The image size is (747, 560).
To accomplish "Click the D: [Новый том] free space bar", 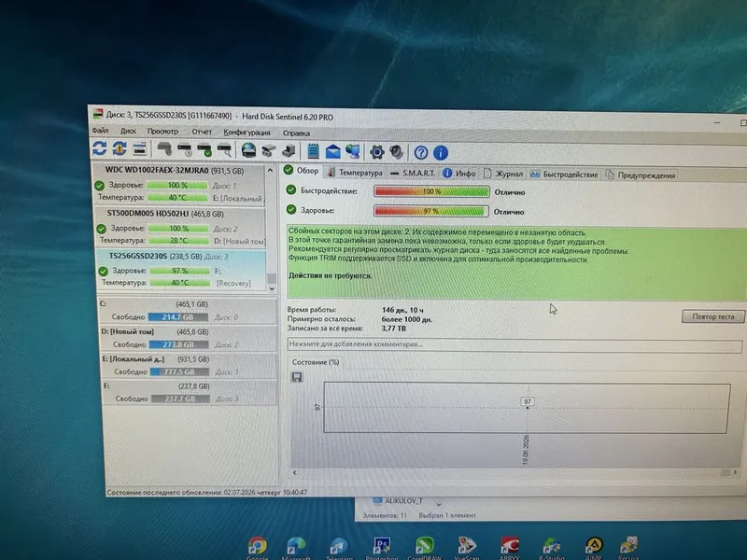I will click(178, 344).
